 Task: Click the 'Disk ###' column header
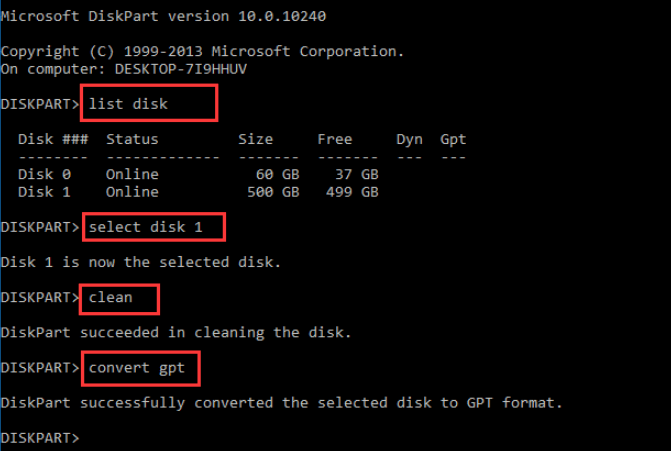[52, 139]
